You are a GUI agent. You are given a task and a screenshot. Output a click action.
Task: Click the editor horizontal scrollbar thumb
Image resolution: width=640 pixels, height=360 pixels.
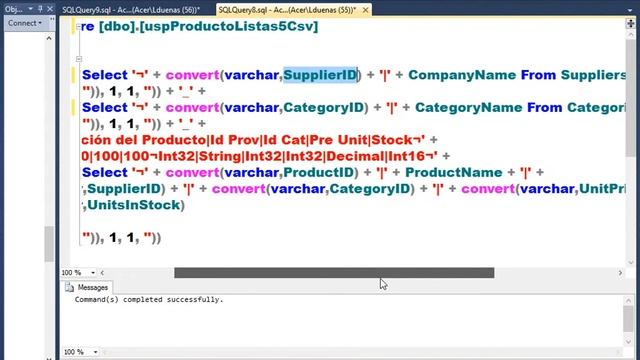334,273
